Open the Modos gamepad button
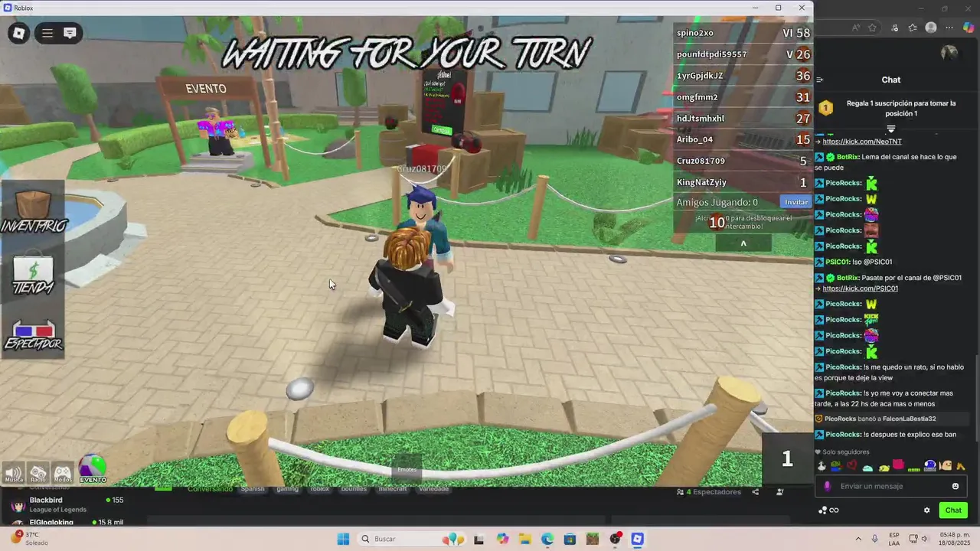This screenshot has width=980, height=551. click(63, 474)
